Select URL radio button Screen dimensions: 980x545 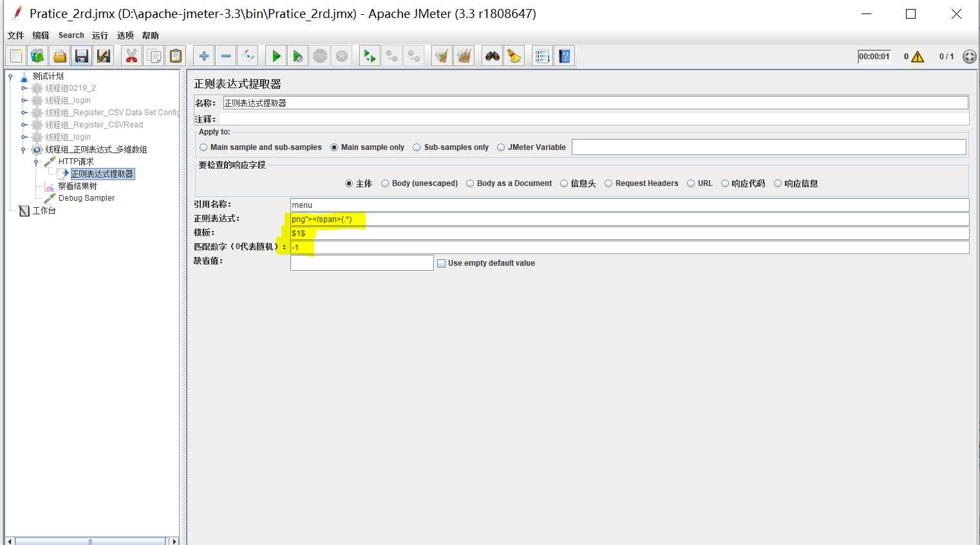coord(691,183)
